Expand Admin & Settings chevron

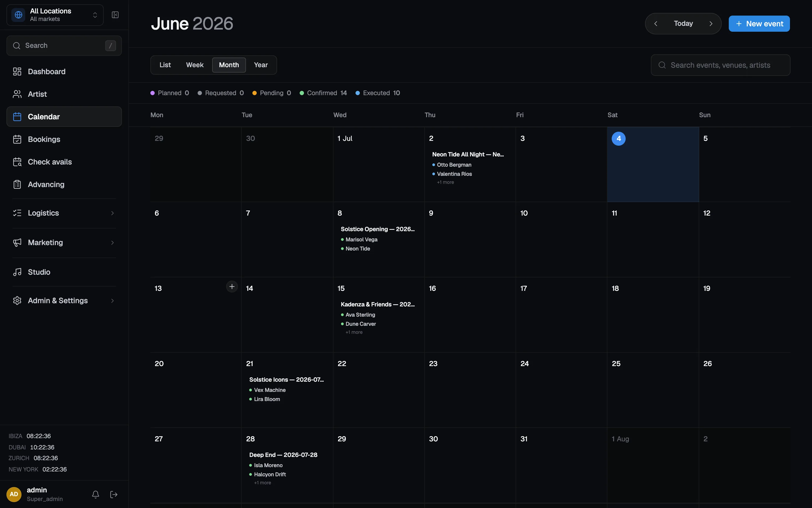(113, 301)
